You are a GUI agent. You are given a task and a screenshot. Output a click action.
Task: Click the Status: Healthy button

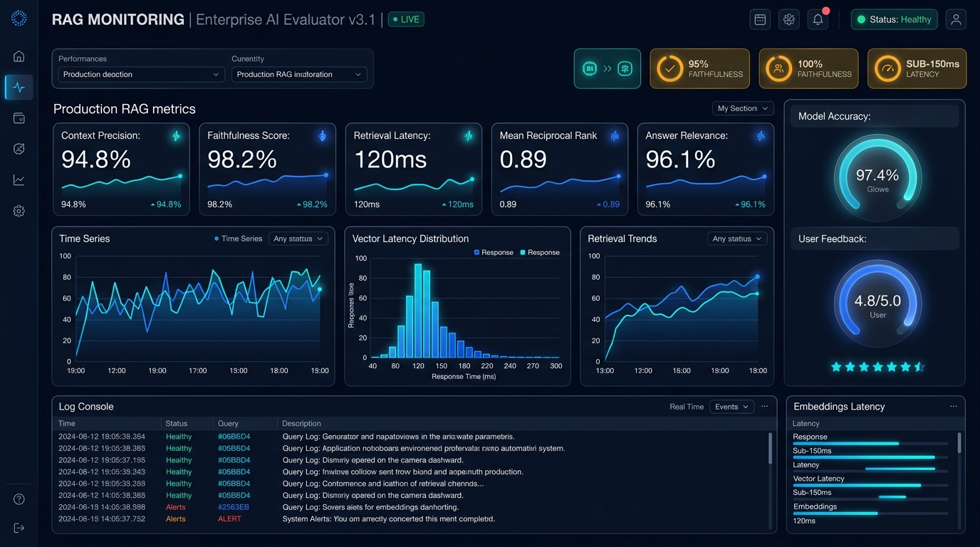coord(895,19)
